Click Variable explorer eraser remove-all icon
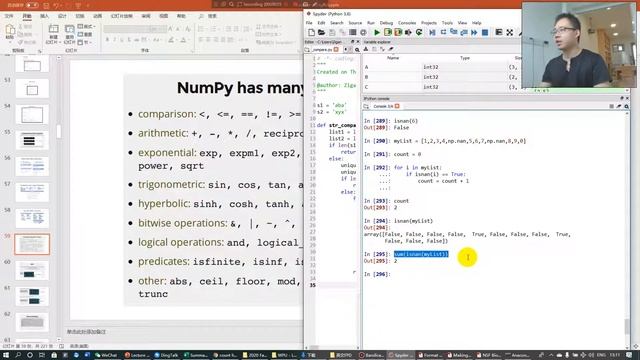 coord(391,49)
